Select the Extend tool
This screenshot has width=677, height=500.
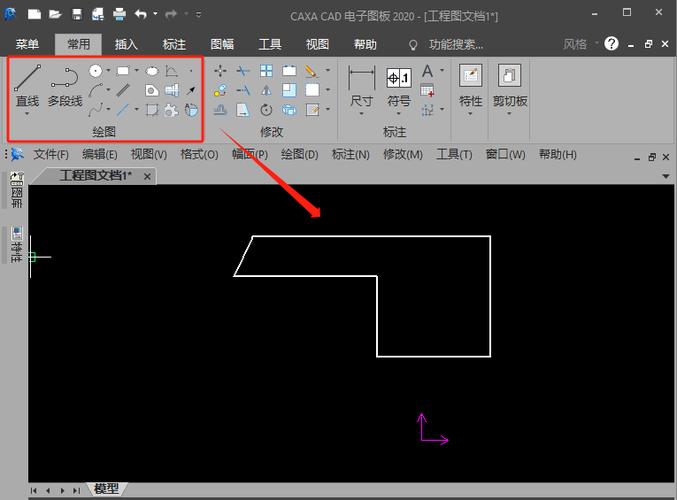pyautogui.click(x=243, y=90)
